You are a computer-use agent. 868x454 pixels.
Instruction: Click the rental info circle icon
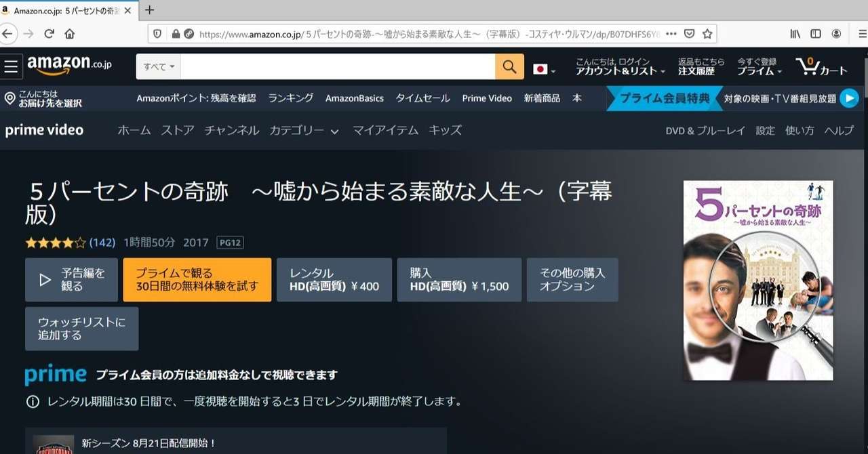(33, 401)
